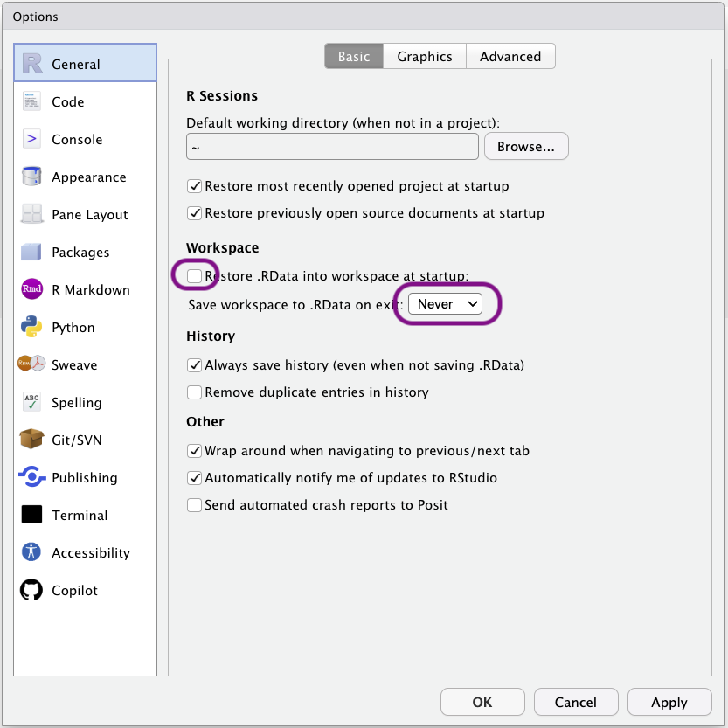Open the Packages box icon
728x728 pixels.
[x=31, y=252]
